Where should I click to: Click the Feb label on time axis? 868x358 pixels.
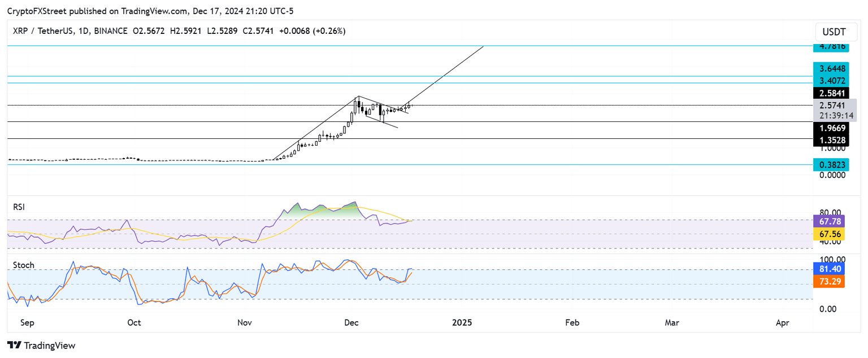pos(572,323)
